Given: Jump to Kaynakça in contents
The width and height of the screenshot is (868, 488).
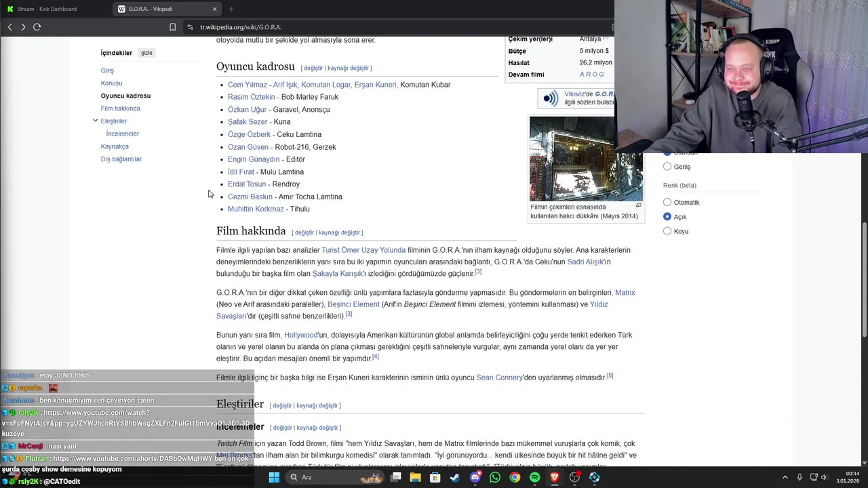Looking at the screenshot, I should pyautogui.click(x=115, y=146).
